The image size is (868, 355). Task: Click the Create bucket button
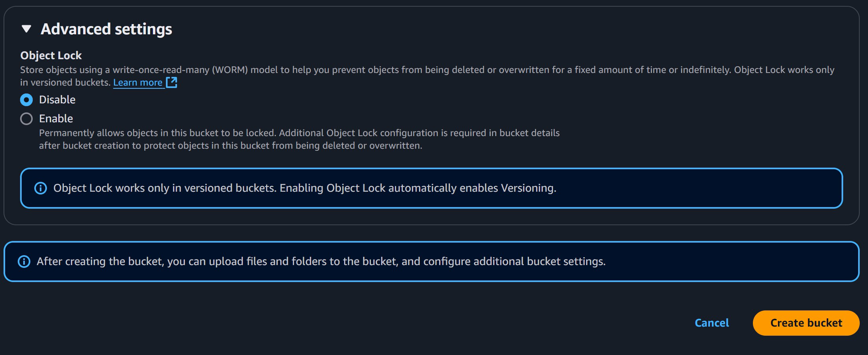coord(806,323)
